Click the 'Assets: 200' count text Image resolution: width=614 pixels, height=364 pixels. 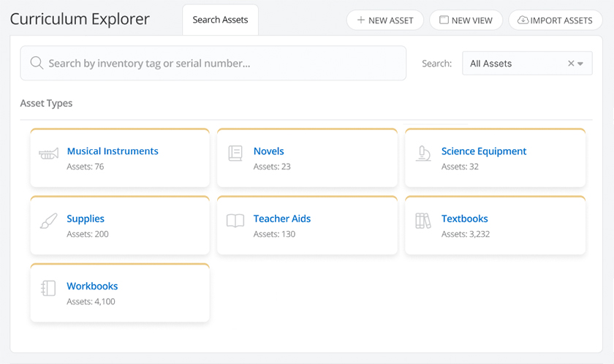(x=87, y=234)
